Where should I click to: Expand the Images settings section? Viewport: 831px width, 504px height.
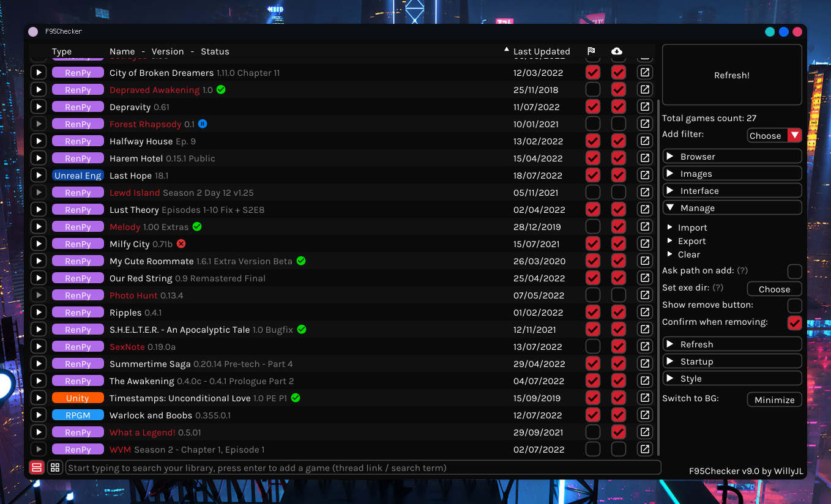click(732, 174)
